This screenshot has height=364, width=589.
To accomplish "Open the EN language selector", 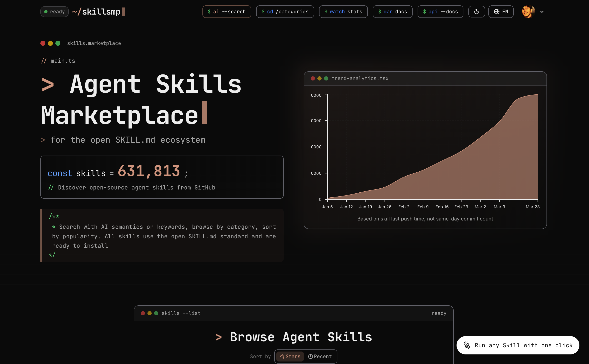I will (x=501, y=12).
